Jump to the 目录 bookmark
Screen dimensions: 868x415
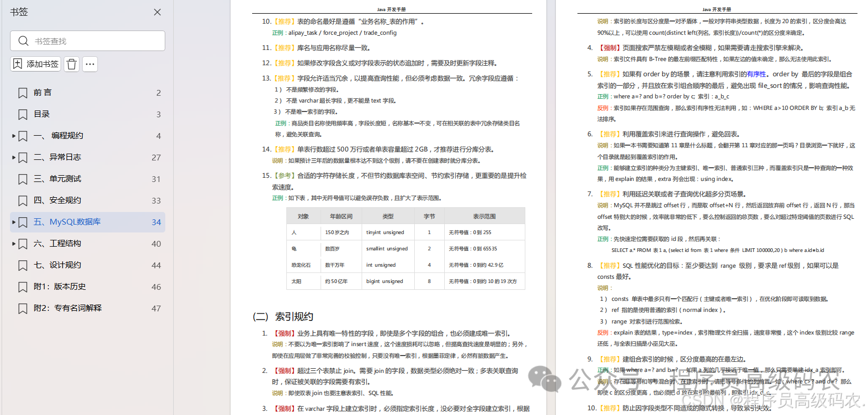click(42, 114)
